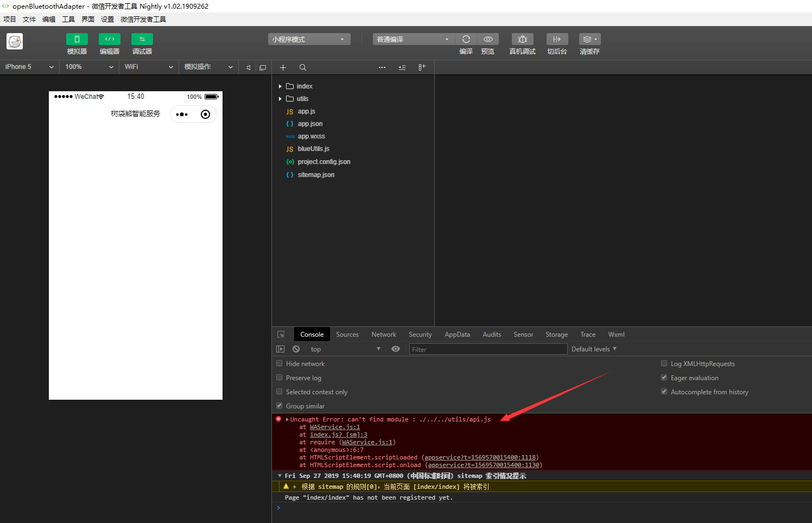Image resolution: width=812 pixels, height=523 pixels.
Task: Open the WAService.js:1 link
Action: (335, 427)
